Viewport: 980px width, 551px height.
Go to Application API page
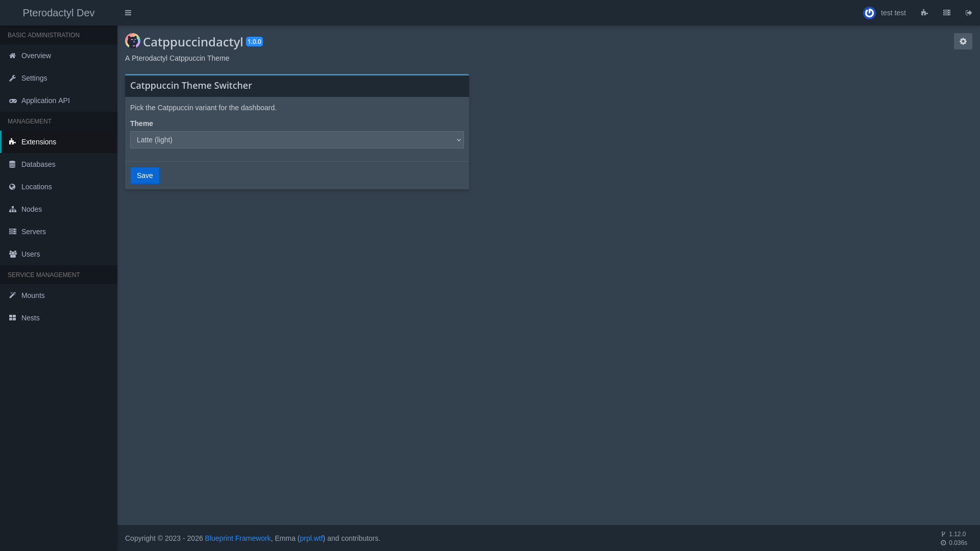45,101
